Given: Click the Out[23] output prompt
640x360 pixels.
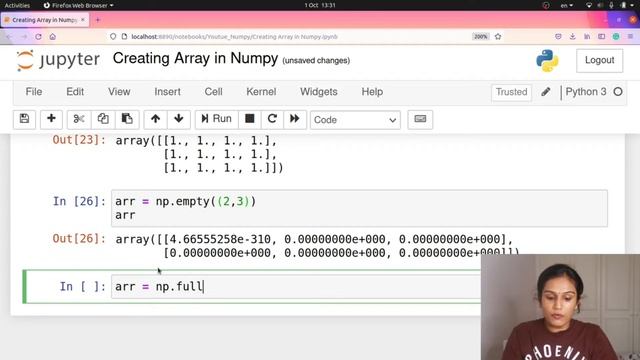Looking at the screenshot, I should click(x=79, y=140).
